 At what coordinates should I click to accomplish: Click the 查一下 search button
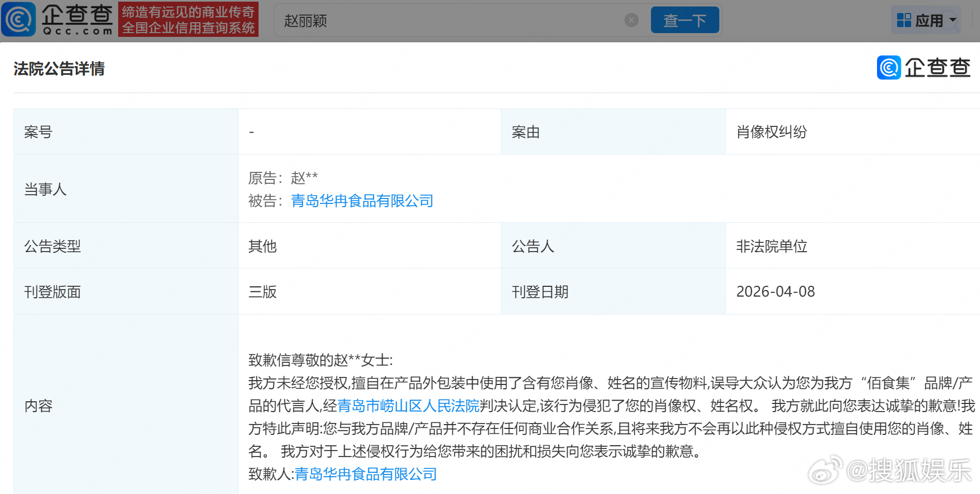pos(684,20)
